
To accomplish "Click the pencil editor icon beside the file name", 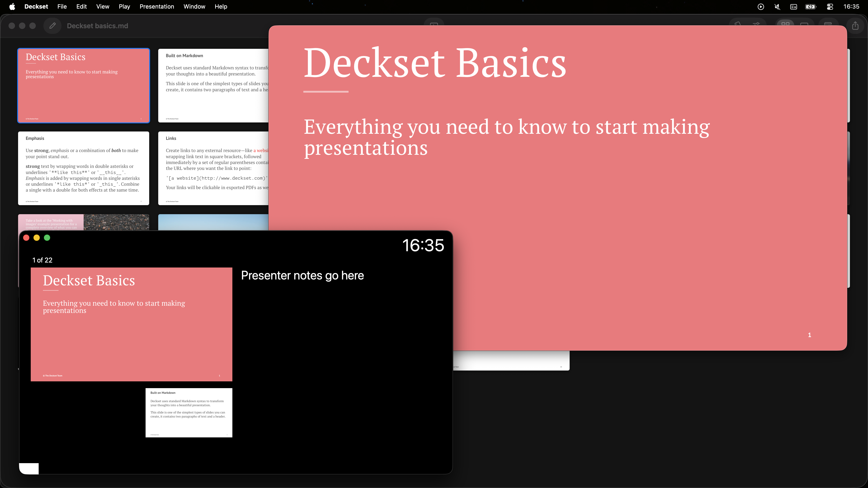I will click(52, 26).
